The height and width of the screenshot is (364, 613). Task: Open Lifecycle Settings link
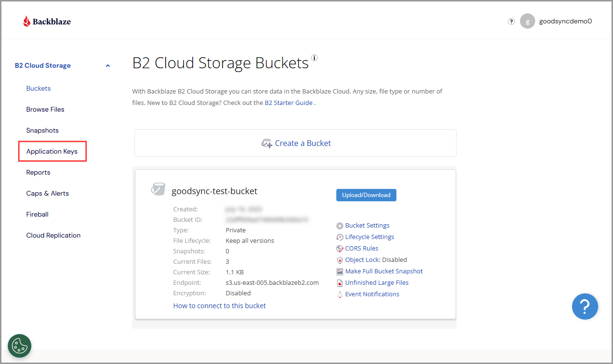point(370,237)
